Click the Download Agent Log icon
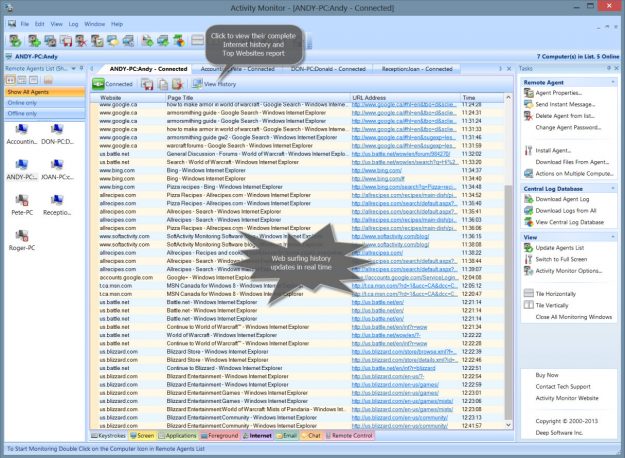The width and height of the screenshot is (625, 458). tap(528, 199)
